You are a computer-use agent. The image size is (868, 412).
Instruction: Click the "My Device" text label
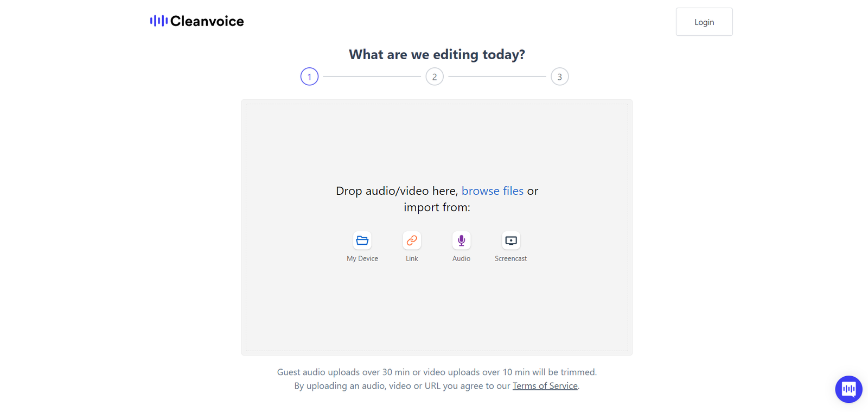(362, 258)
